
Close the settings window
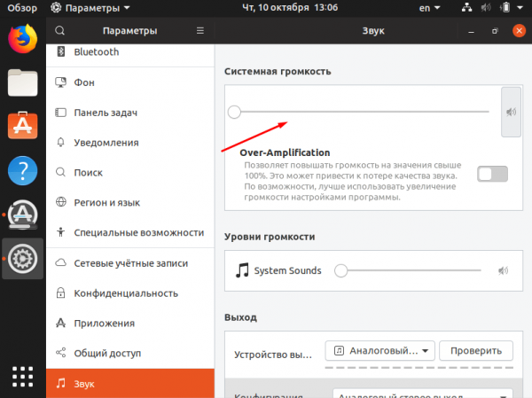click(x=519, y=31)
